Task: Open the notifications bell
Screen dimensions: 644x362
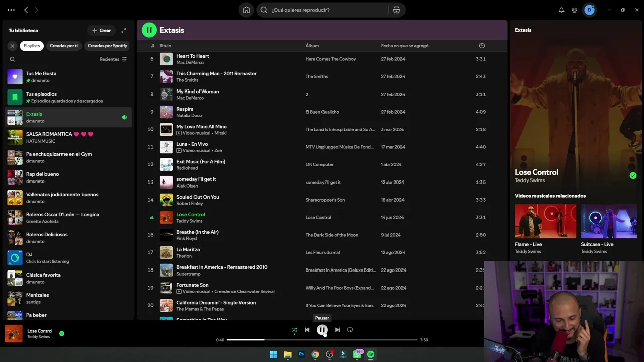Action: (562, 10)
